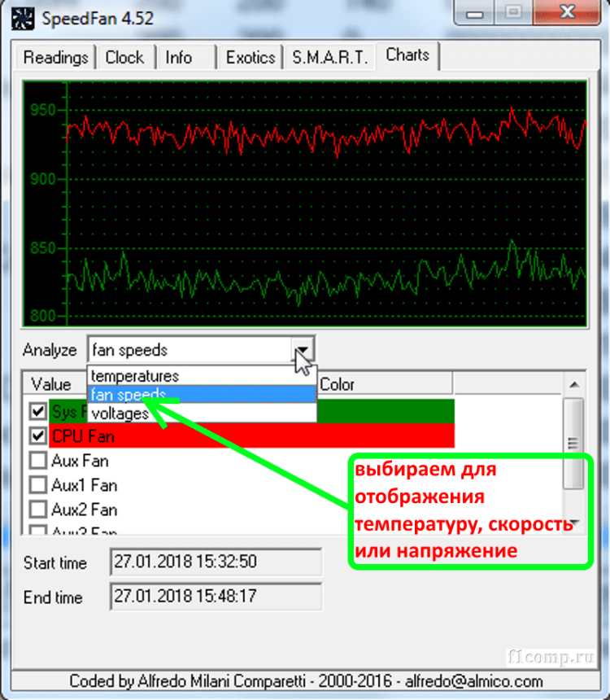This screenshot has width=610, height=700.
Task: Open the Clock tab
Action: click(125, 58)
